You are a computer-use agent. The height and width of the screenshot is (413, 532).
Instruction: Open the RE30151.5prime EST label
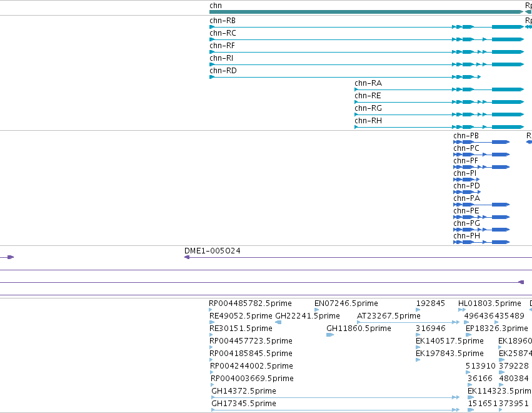pos(241,329)
